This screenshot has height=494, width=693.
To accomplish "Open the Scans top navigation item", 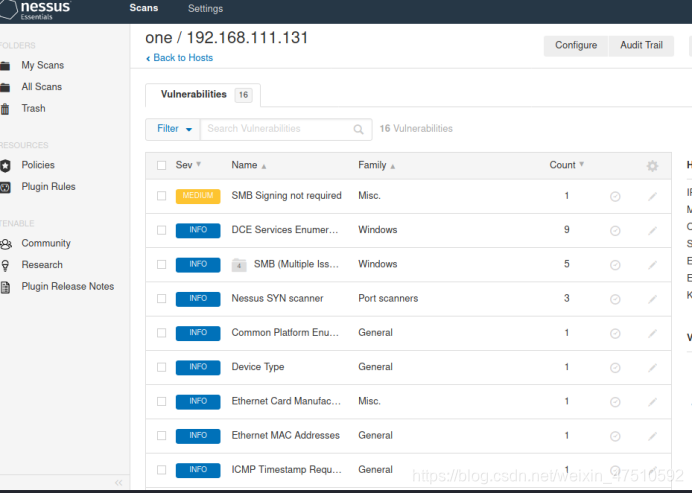I will tap(144, 8).
